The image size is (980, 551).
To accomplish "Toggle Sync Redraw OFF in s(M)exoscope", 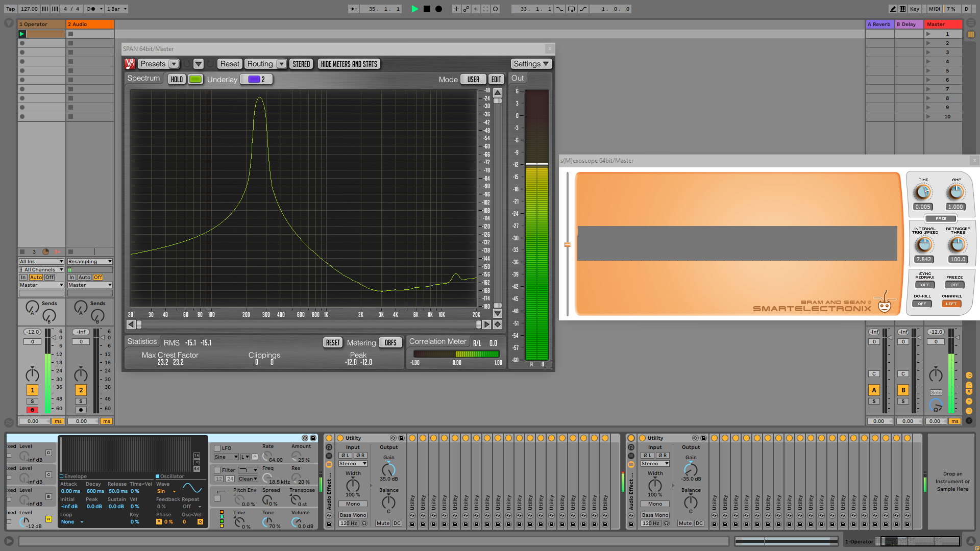I will pos(925,285).
